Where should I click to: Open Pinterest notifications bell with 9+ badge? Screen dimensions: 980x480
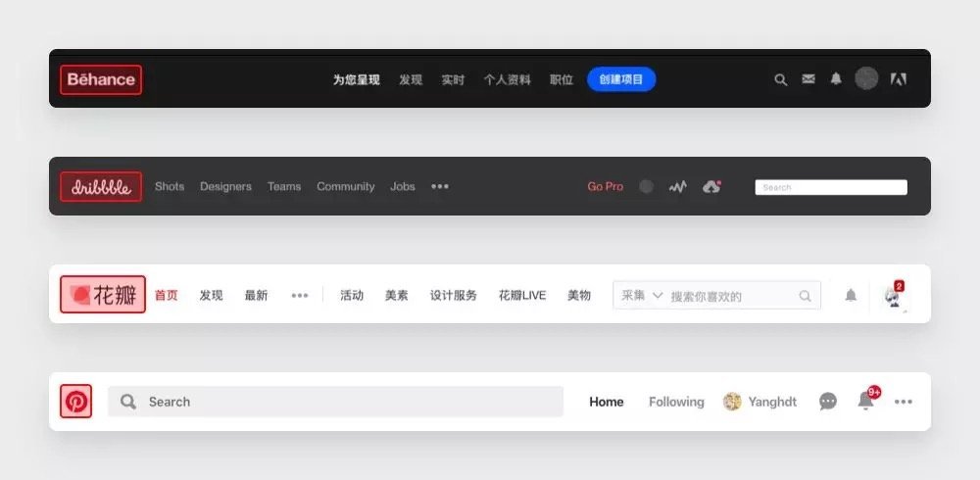867,400
